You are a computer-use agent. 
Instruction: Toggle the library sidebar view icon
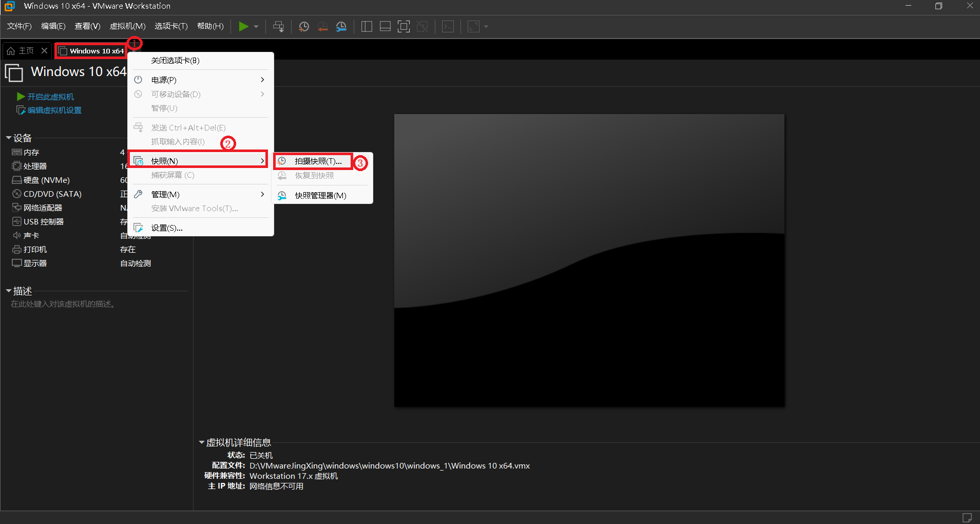point(367,27)
